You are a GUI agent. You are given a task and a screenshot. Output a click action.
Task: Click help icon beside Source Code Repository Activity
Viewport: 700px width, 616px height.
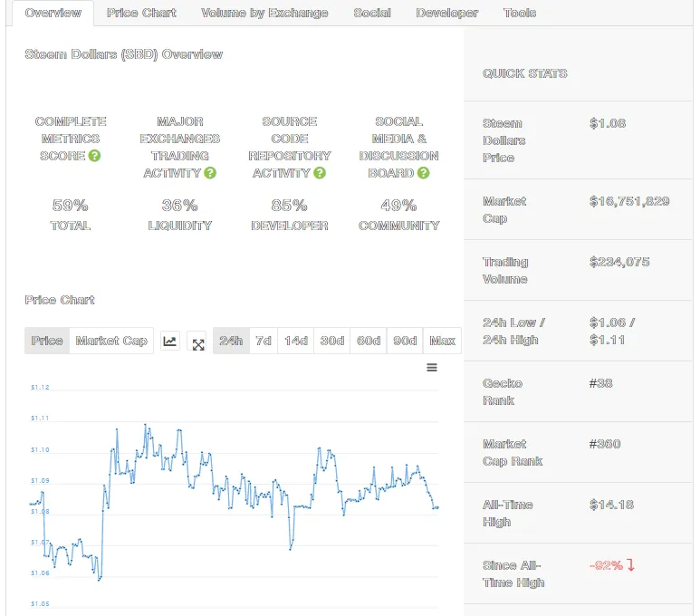coord(319,172)
